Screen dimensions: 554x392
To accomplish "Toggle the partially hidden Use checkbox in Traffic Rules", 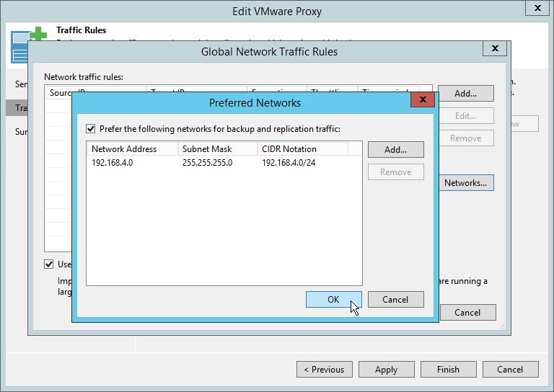I will click(x=49, y=264).
